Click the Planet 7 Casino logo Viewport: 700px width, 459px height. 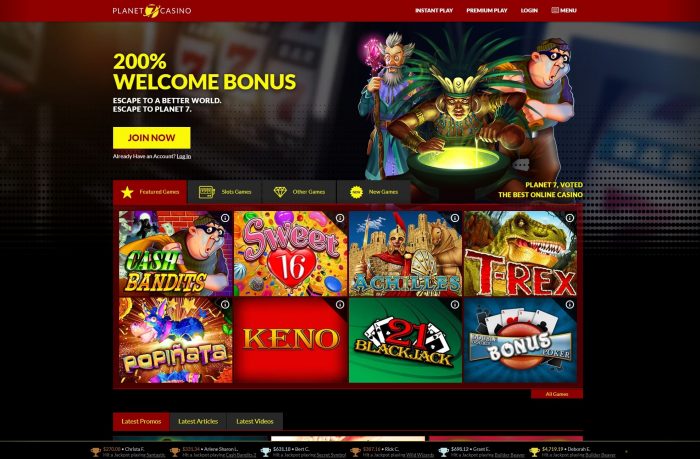point(152,10)
